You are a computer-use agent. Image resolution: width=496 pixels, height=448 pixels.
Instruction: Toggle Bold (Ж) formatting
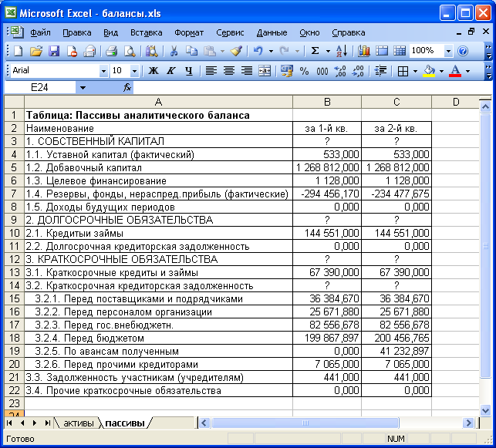(154, 71)
